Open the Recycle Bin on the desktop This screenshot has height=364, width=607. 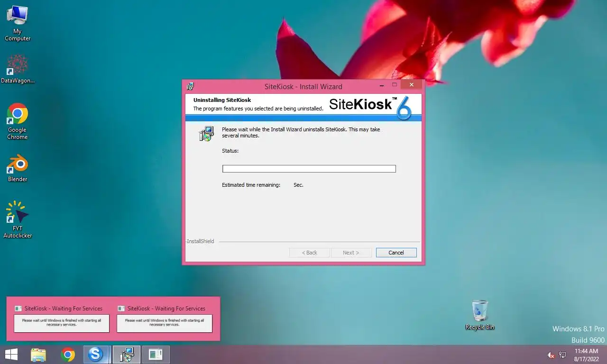[x=480, y=315]
